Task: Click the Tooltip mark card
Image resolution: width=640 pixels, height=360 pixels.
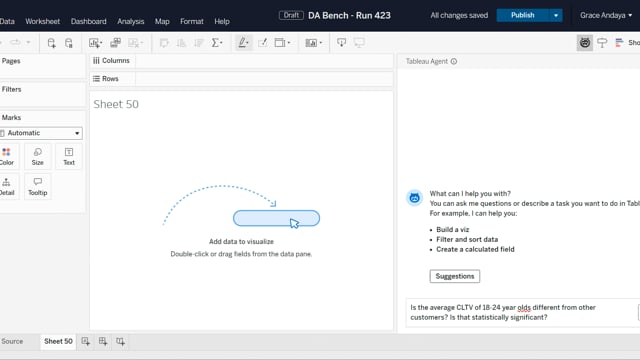Action: coord(38,187)
